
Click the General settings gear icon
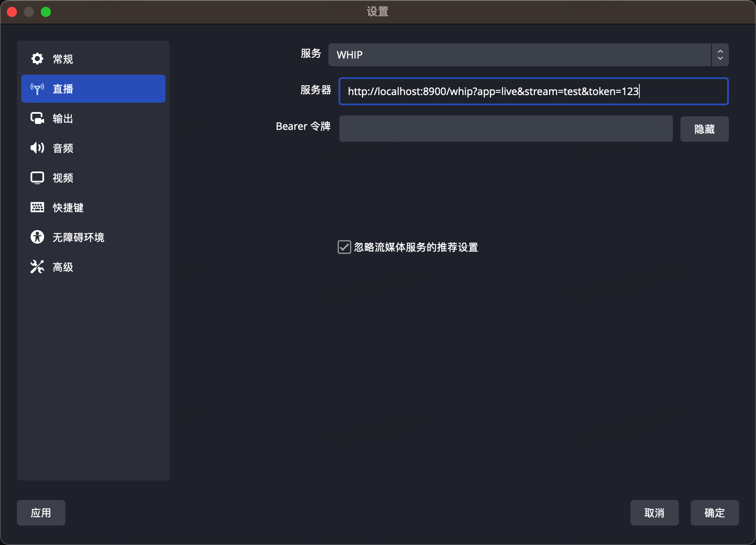click(37, 59)
